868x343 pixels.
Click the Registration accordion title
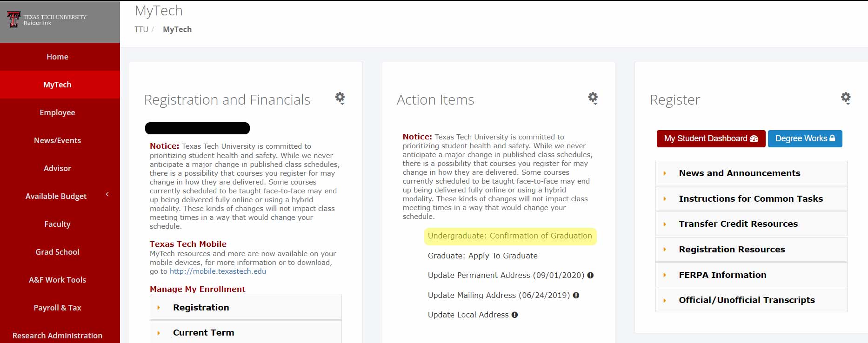(x=201, y=308)
